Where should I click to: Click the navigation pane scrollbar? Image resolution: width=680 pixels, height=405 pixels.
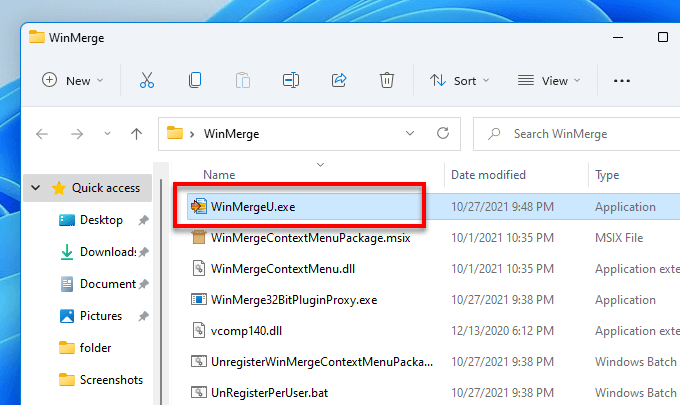161,291
